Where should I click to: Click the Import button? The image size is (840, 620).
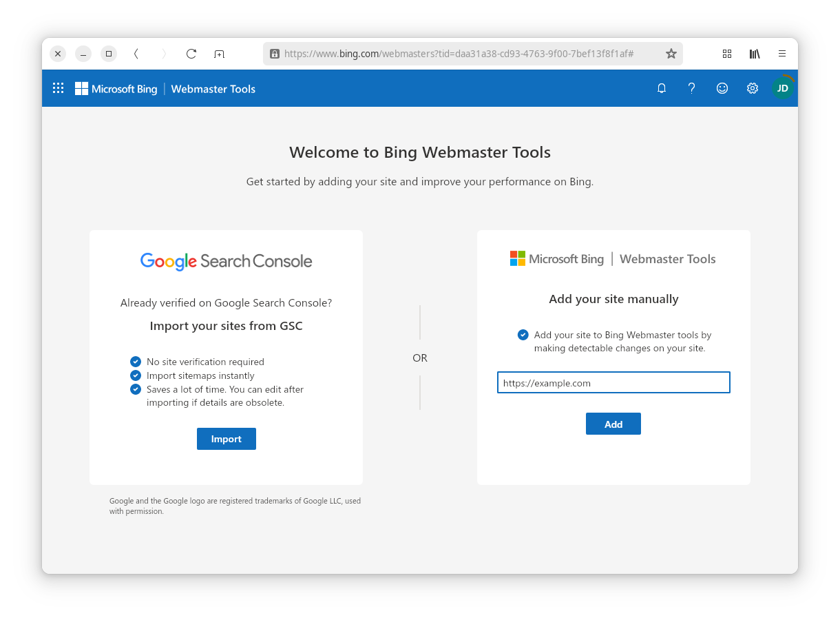click(x=227, y=439)
